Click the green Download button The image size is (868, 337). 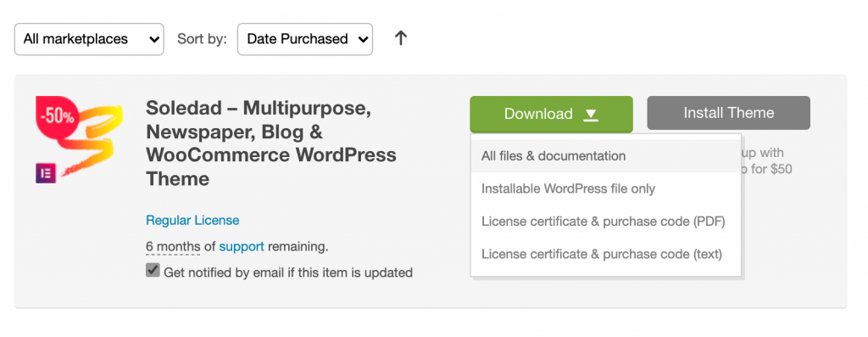click(551, 115)
